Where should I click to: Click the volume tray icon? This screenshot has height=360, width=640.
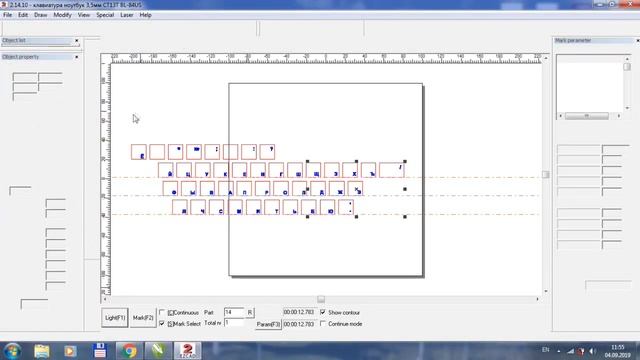592,351
